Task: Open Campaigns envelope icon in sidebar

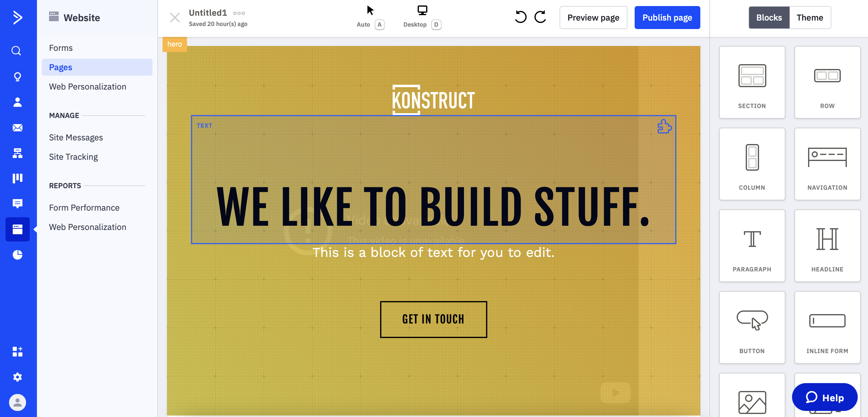Action: (x=17, y=128)
